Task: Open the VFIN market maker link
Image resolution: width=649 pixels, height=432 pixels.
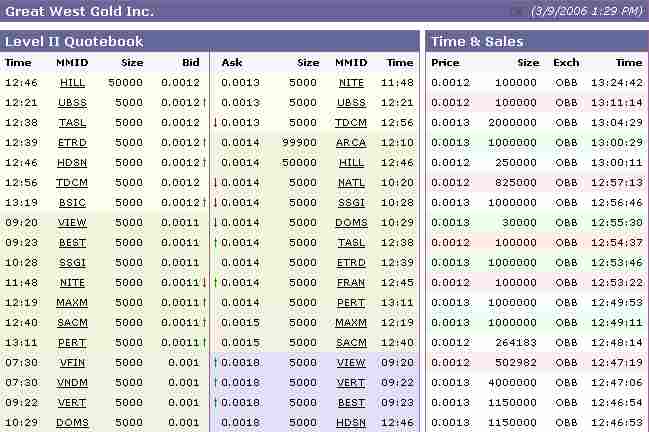Action: click(x=72, y=363)
